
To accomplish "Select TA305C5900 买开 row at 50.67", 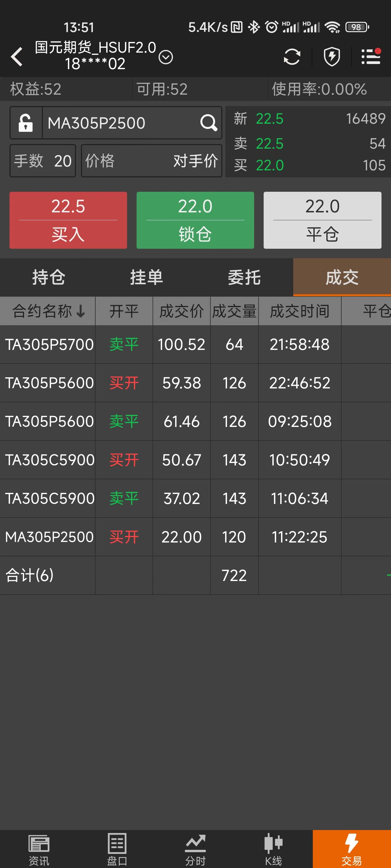I will [195, 460].
